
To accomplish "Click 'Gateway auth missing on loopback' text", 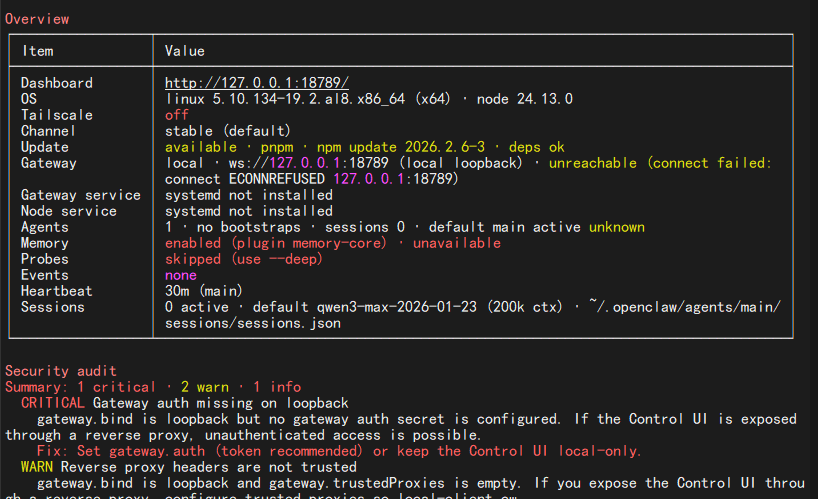I will click(x=221, y=403).
